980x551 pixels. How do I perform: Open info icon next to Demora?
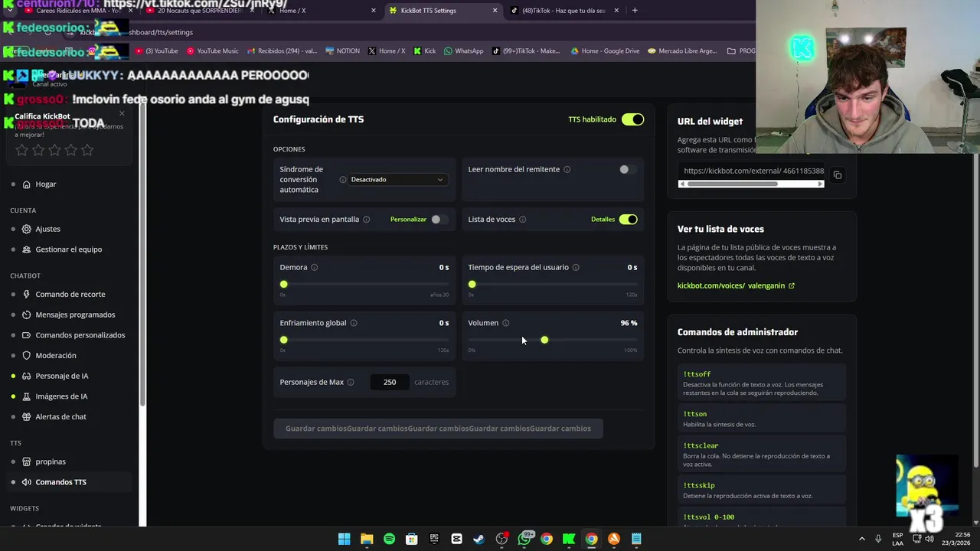[314, 267]
